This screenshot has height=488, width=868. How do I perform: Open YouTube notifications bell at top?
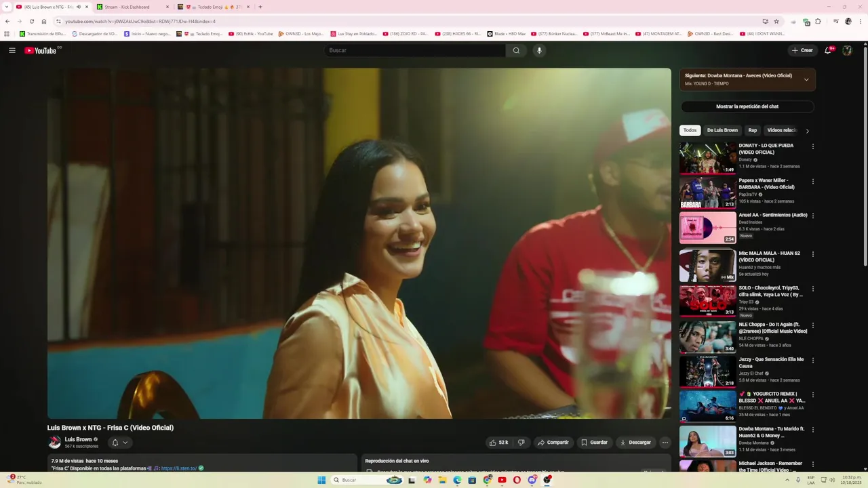[x=828, y=50]
